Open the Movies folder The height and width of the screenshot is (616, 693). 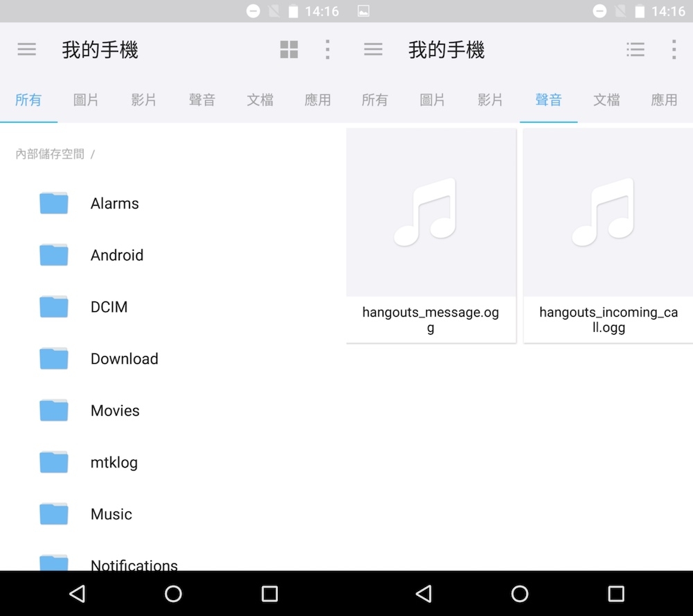[x=114, y=411]
